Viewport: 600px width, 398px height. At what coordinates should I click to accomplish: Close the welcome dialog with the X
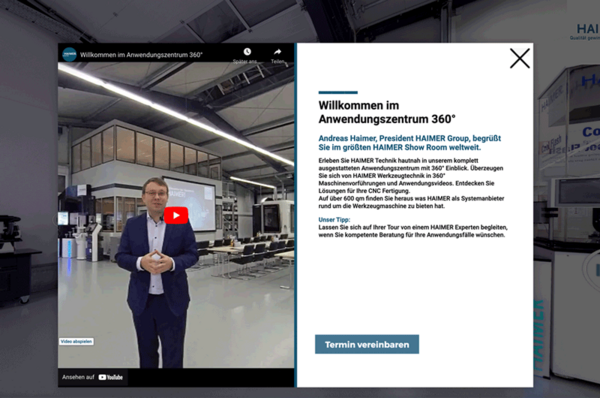pyautogui.click(x=520, y=58)
